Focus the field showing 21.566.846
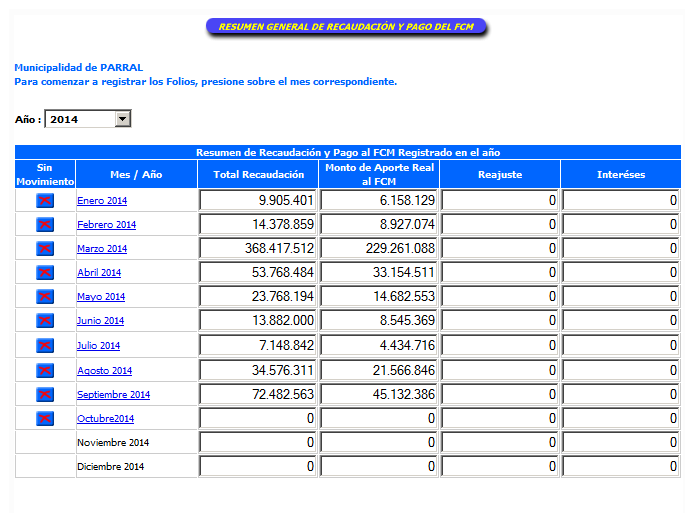This screenshot has width=698, height=513. pyautogui.click(x=379, y=370)
